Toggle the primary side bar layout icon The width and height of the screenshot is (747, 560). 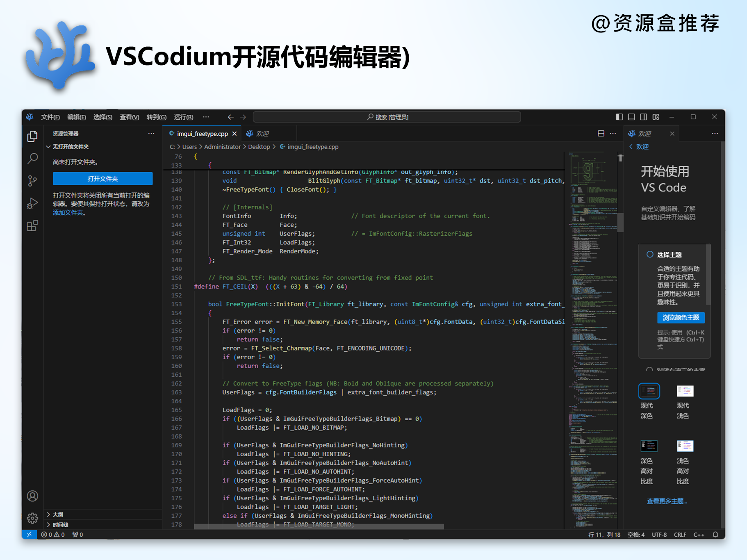click(x=619, y=117)
